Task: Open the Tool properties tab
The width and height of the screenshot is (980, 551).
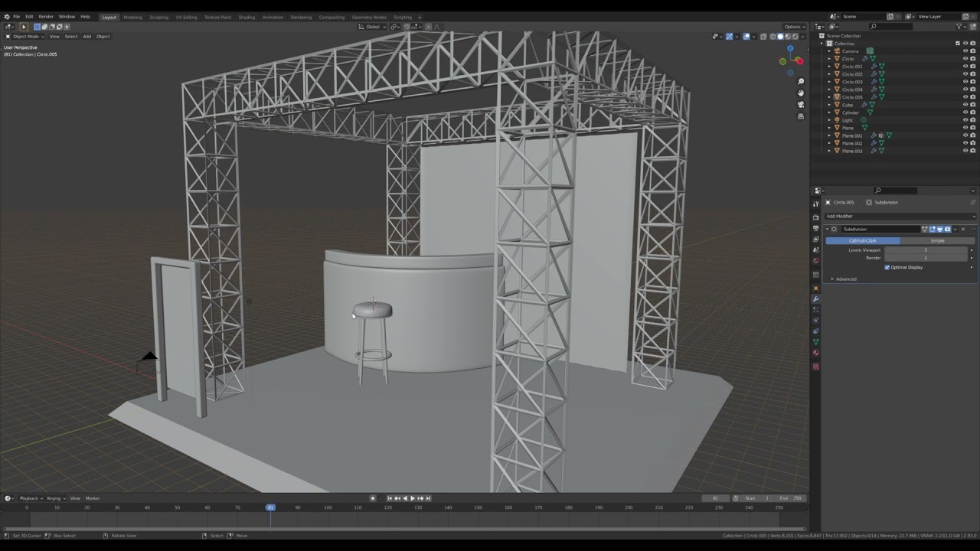Action: click(816, 204)
